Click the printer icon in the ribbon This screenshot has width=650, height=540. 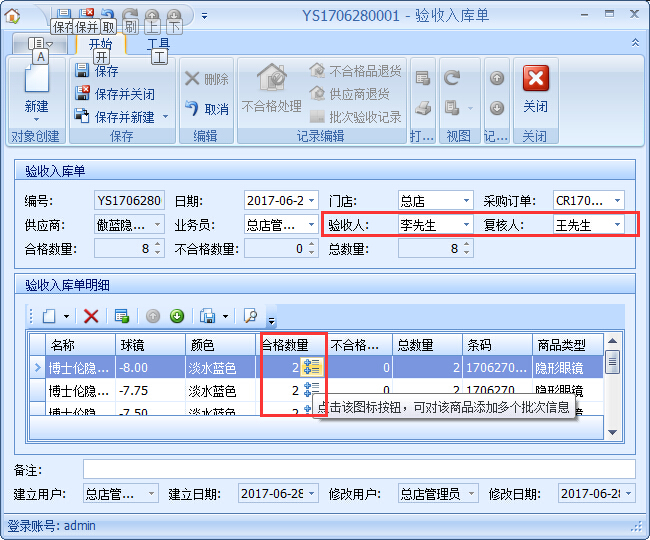[423, 108]
